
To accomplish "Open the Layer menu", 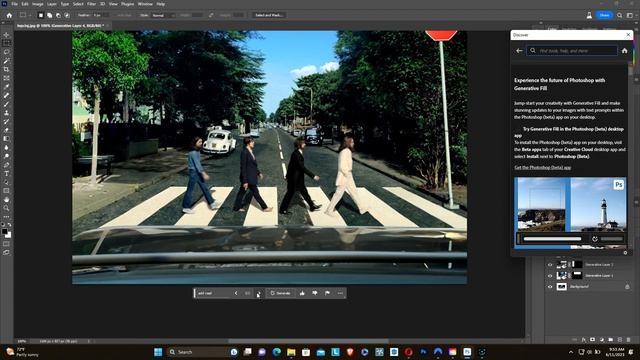I will click(x=52, y=4).
